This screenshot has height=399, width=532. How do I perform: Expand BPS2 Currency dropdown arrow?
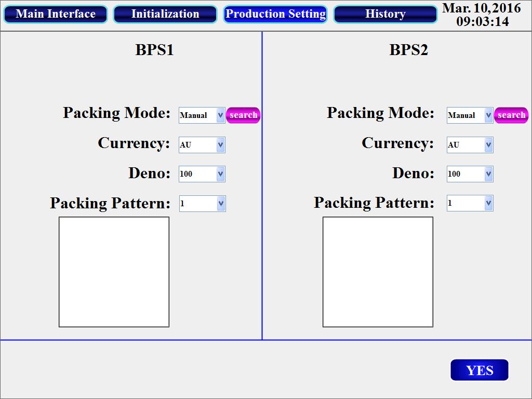tap(488, 145)
